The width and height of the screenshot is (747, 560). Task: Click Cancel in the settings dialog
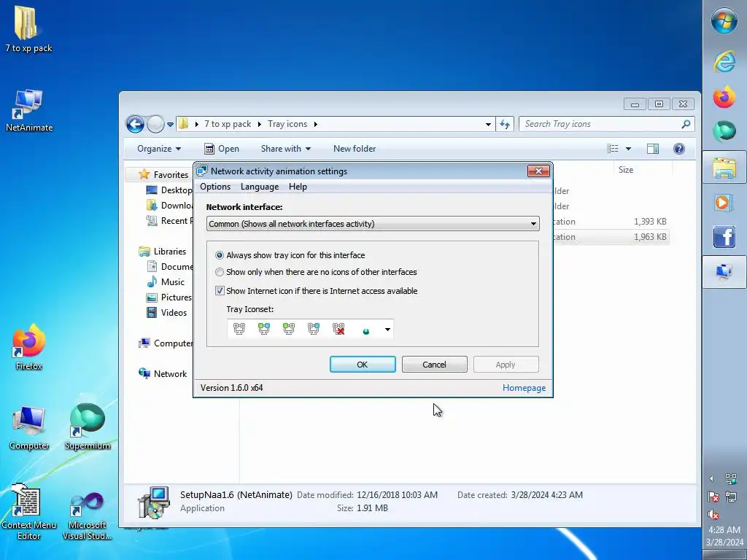(x=435, y=365)
